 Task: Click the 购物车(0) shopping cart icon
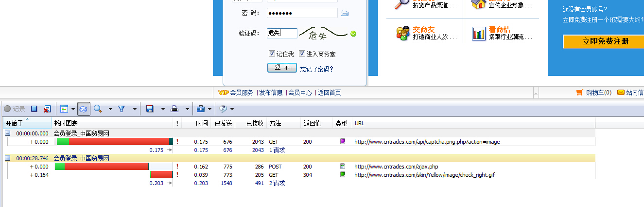(x=579, y=92)
